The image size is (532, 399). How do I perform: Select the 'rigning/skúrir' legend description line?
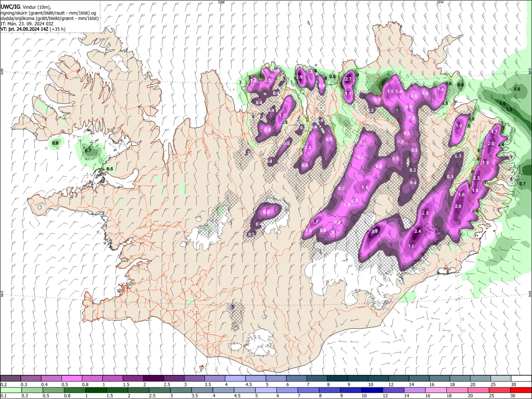tap(48, 13)
